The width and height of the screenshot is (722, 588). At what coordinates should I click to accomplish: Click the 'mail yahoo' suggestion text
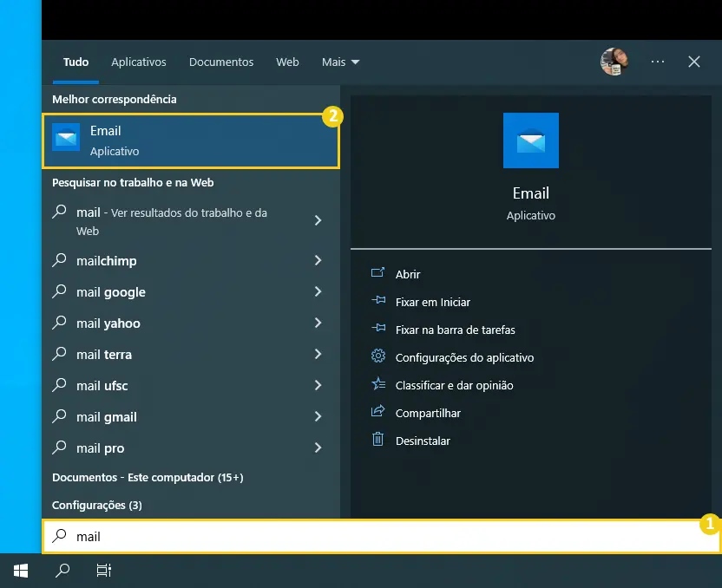pos(108,323)
